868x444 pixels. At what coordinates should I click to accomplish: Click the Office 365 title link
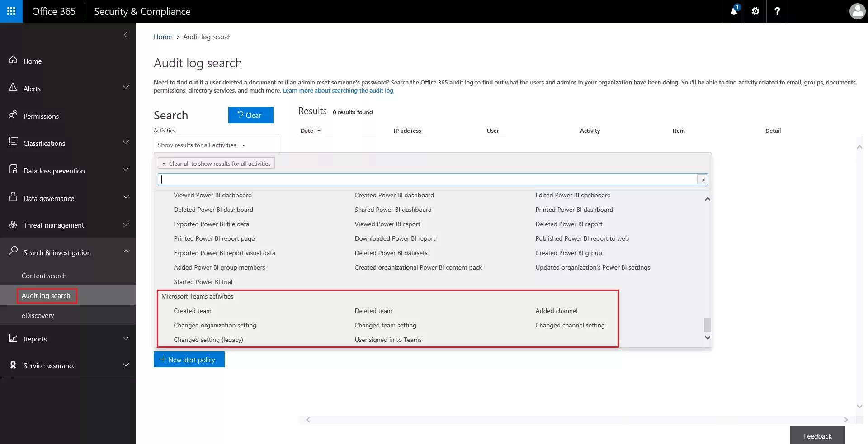pos(54,11)
